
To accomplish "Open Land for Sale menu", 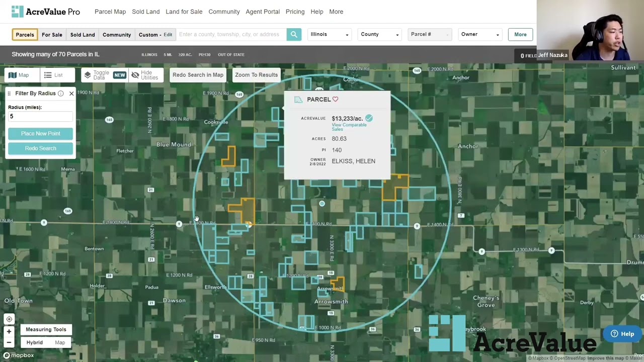I will [184, 12].
